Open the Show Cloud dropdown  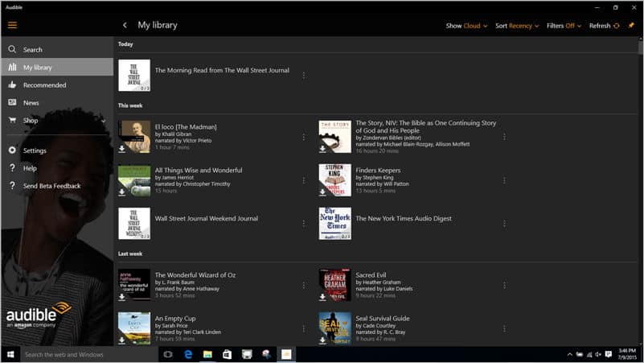pos(466,26)
